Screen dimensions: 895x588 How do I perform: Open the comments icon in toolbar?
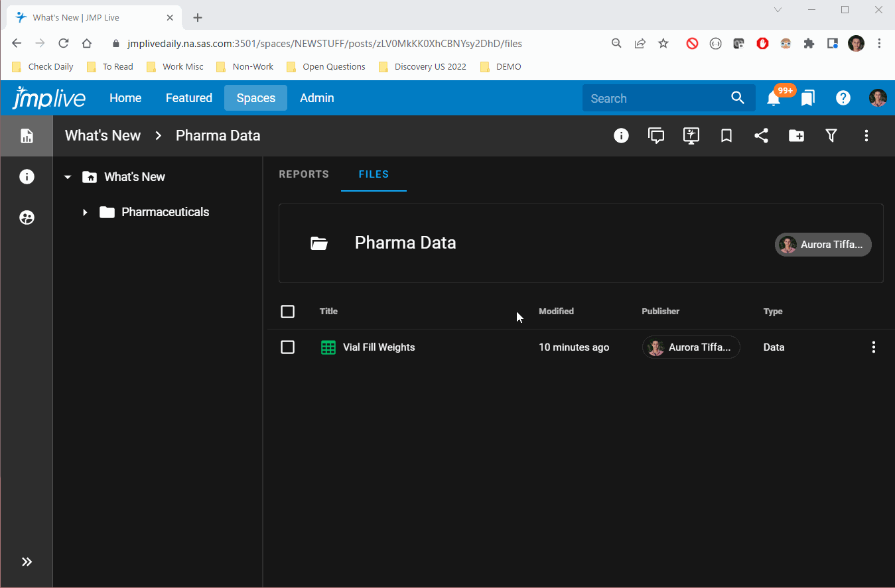coord(656,136)
